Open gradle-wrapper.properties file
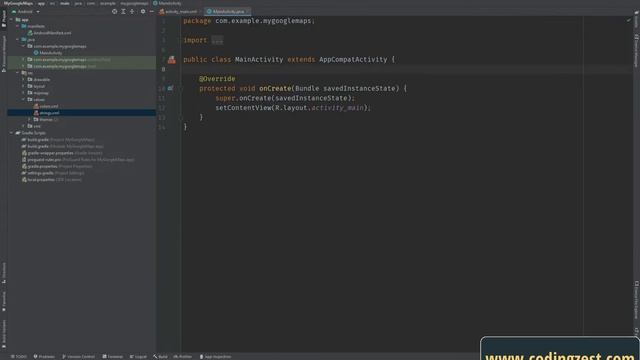 point(62,153)
